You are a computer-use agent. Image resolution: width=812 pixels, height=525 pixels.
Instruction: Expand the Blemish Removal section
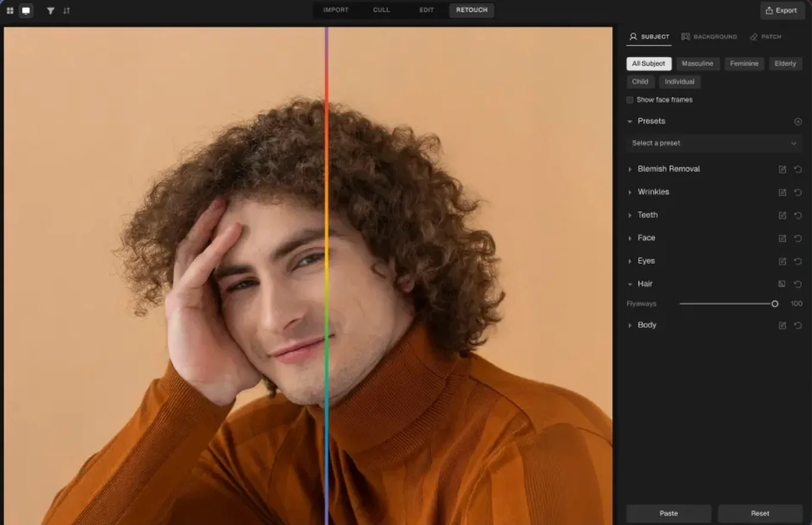point(630,169)
